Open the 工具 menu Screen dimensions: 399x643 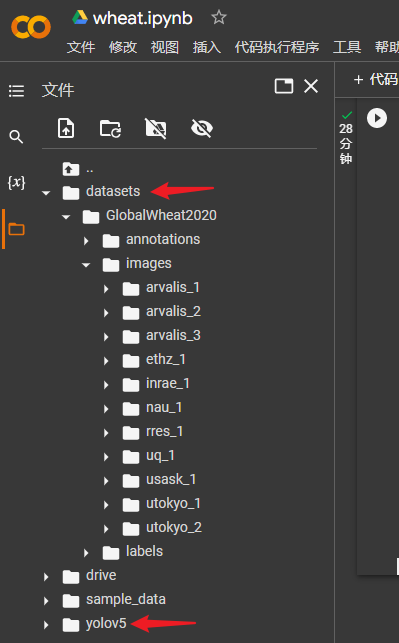347,47
